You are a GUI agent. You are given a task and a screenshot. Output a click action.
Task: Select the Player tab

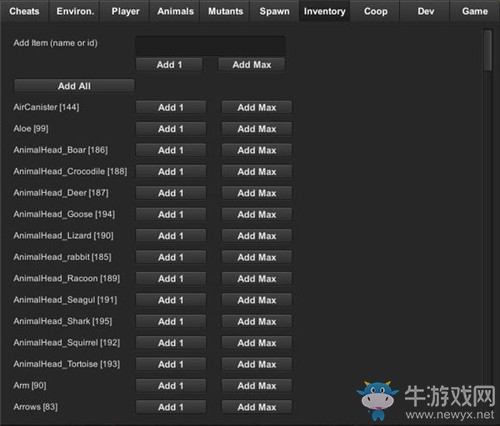(x=125, y=11)
